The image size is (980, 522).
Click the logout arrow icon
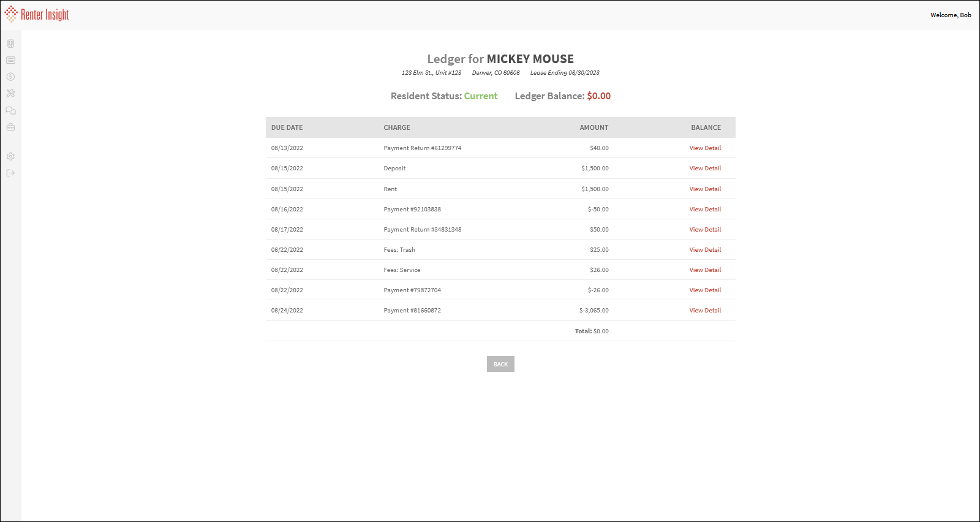(10, 173)
